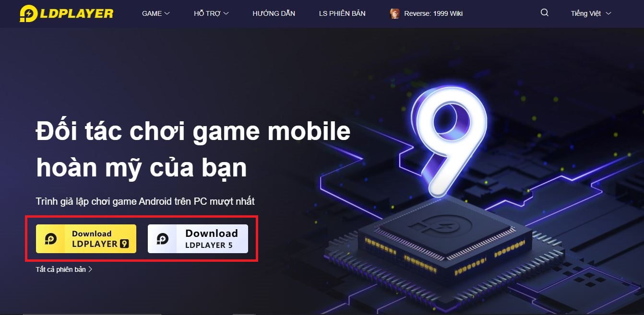Viewport: 644px width, 315px height.
Task: Click the headline Đối tác chơi game mobile
Action: (193, 132)
